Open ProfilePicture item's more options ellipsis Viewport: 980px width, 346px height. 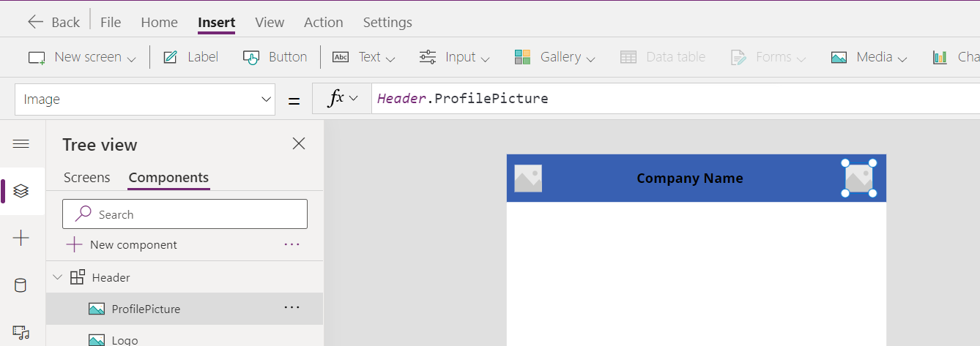coord(292,308)
